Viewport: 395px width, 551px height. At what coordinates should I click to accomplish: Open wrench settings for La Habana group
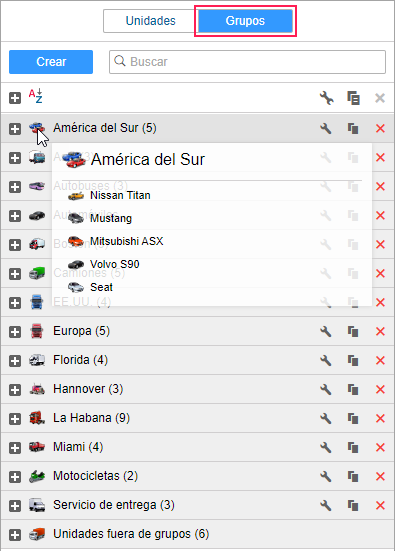(x=326, y=418)
